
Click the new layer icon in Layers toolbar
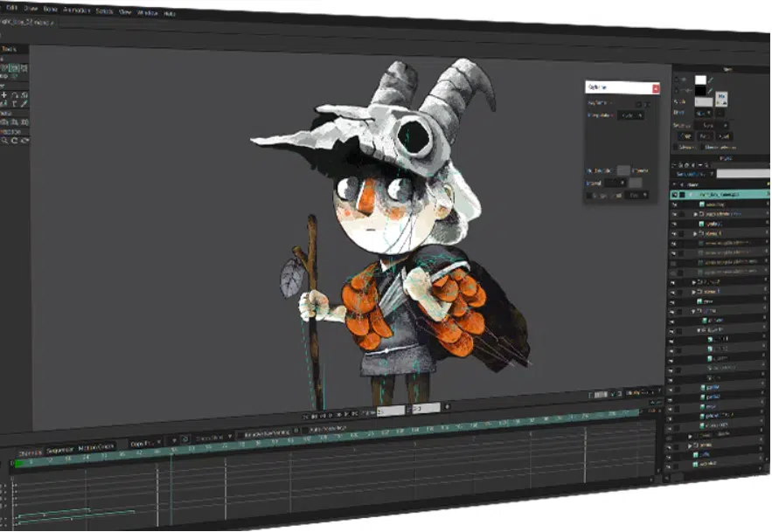coord(676,165)
